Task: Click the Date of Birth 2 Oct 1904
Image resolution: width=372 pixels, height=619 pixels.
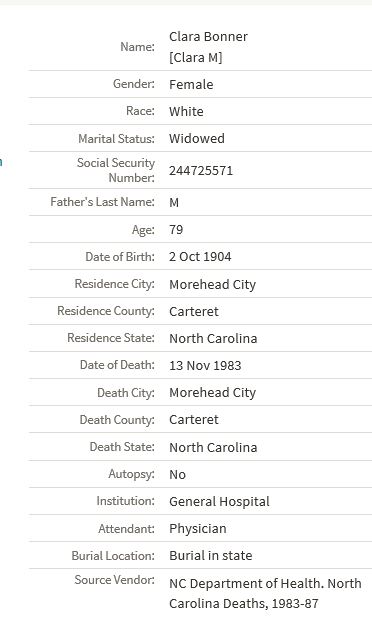Action: pos(200,257)
